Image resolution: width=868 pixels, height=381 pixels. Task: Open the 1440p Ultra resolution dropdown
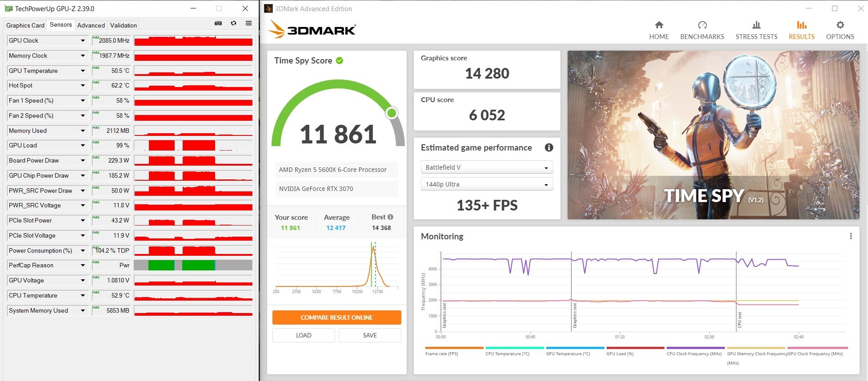point(487,184)
